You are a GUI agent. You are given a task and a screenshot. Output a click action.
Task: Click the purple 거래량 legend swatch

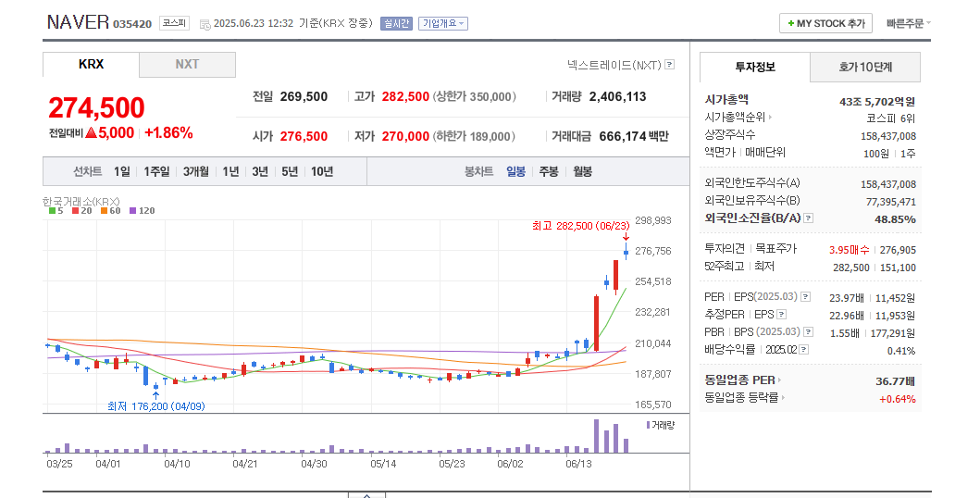(x=648, y=425)
